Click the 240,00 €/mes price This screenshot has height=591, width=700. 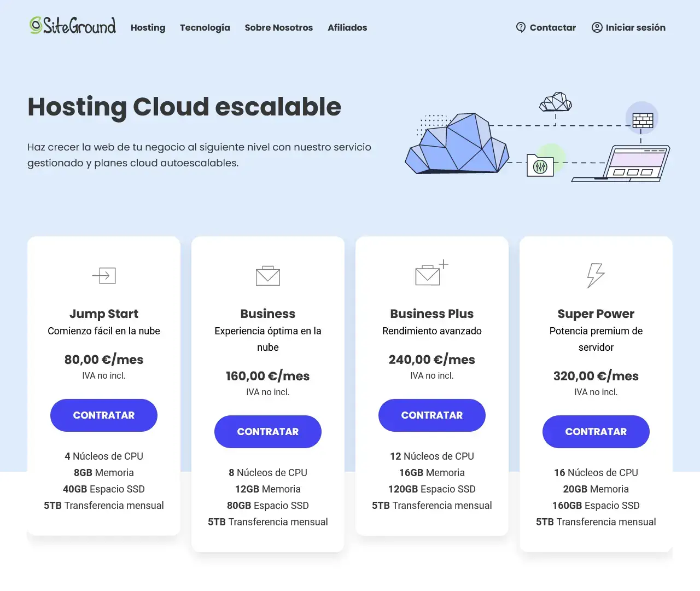pos(432,360)
